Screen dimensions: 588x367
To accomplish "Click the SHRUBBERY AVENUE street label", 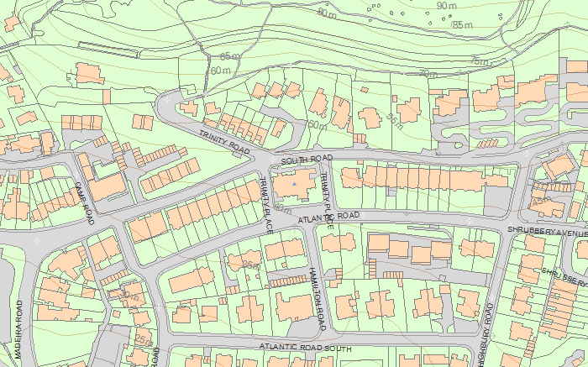I will [x=548, y=231].
